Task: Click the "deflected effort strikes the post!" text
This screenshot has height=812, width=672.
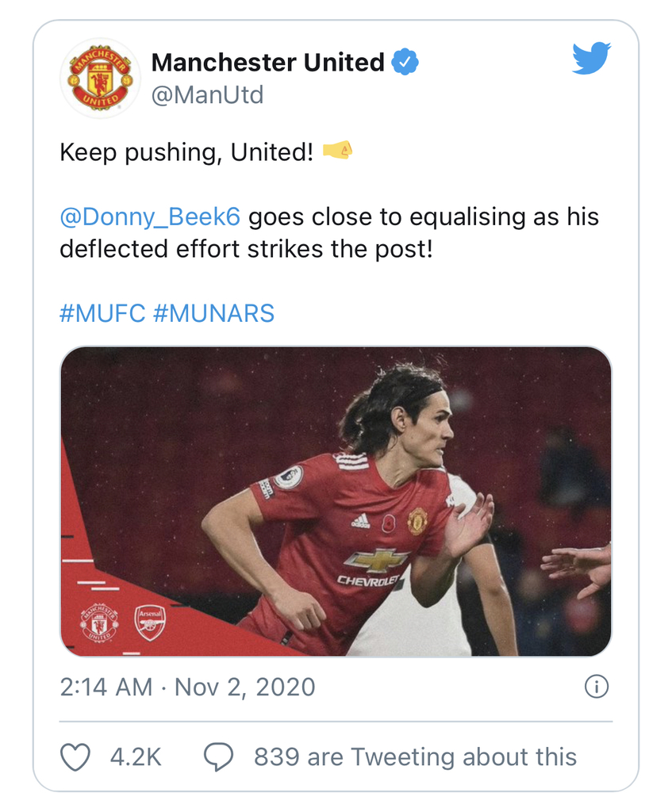Action: click(x=246, y=249)
